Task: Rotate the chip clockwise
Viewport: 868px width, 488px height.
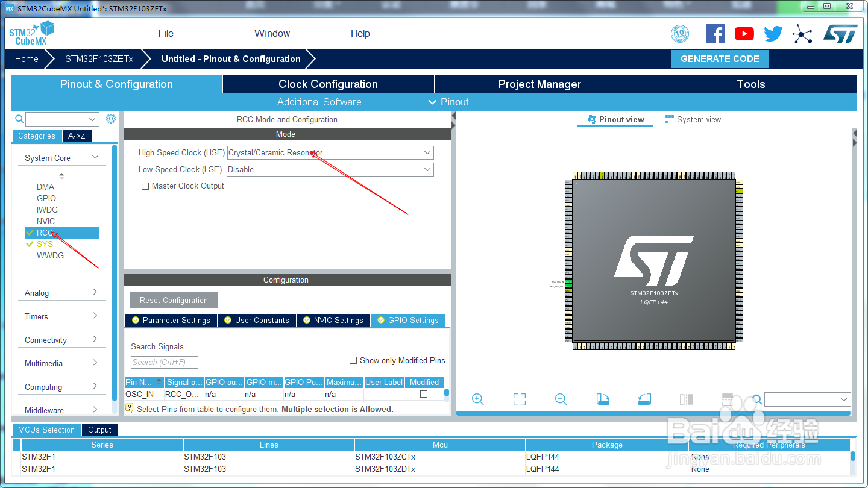Action: point(603,399)
